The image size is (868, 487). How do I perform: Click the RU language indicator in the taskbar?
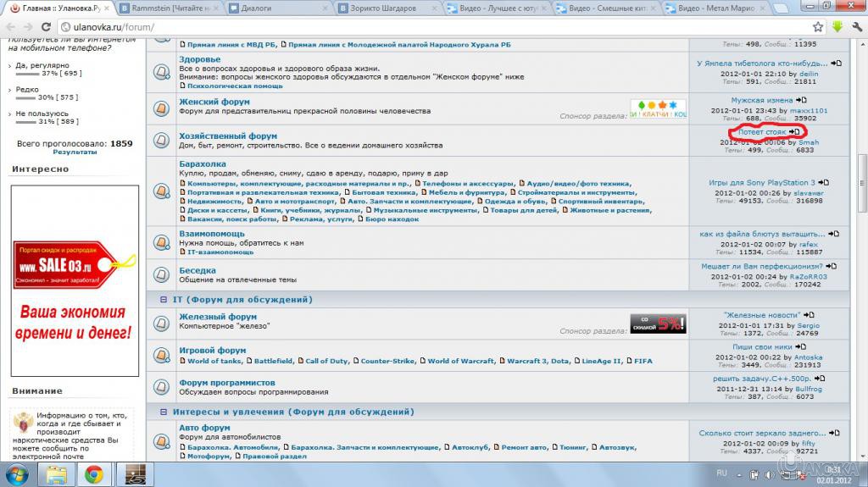pos(721,473)
